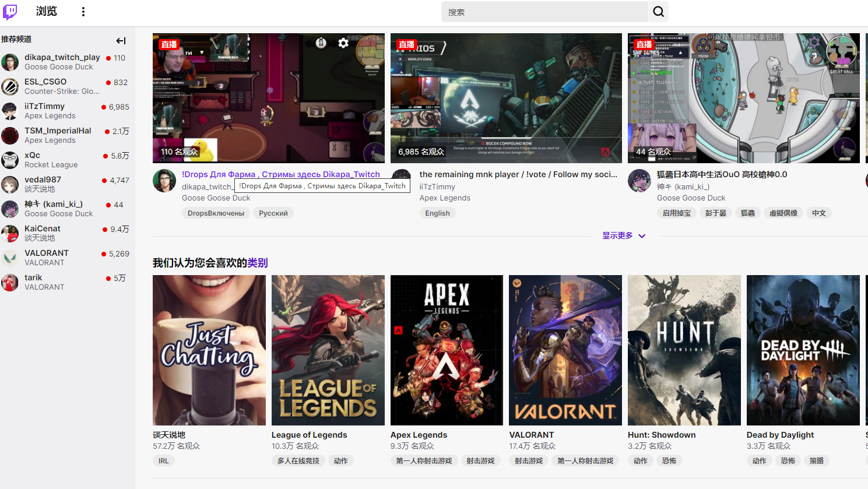Open the iiTzTimmy Apex live stream thumbnail
The image size is (868, 489).
506,98
